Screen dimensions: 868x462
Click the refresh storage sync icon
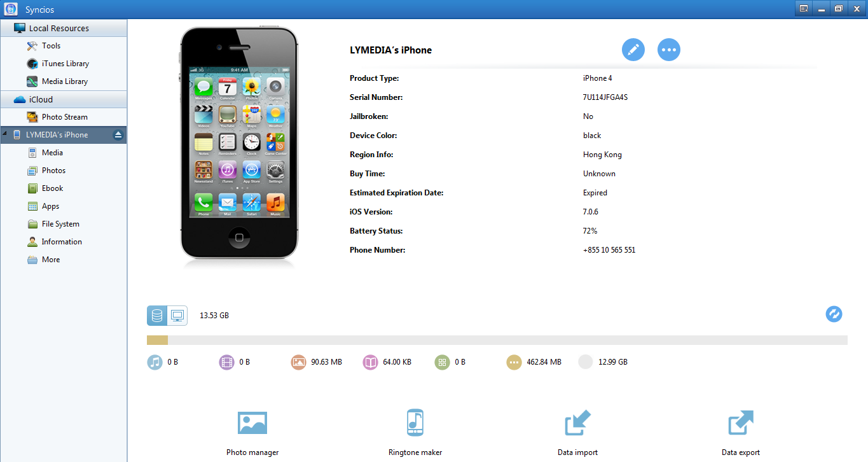click(834, 314)
